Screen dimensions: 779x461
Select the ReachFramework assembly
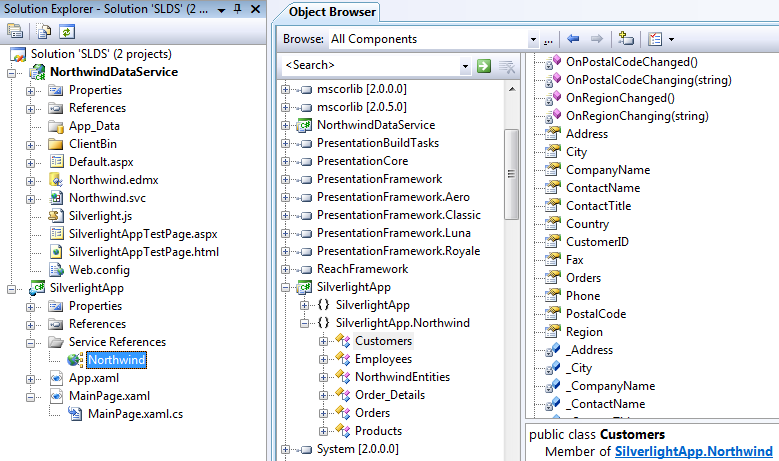pyautogui.click(x=362, y=269)
